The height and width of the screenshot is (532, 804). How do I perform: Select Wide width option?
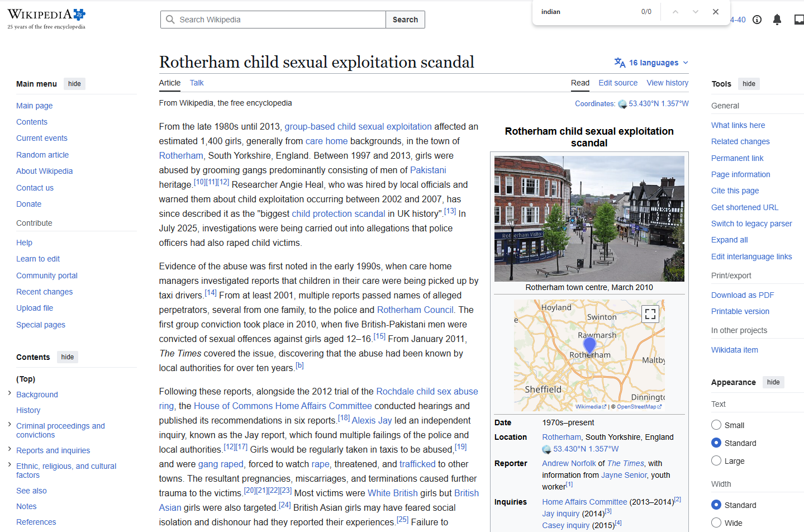tap(716, 522)
